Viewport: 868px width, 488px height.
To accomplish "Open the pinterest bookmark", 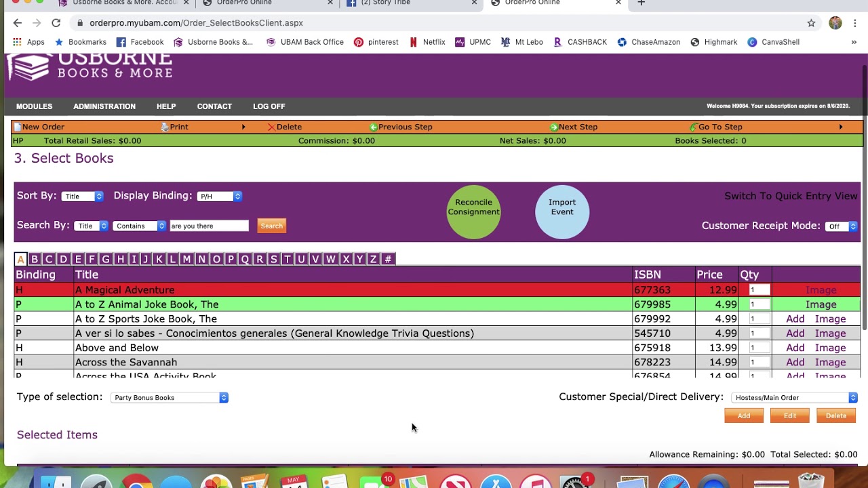I will (376, 42).
